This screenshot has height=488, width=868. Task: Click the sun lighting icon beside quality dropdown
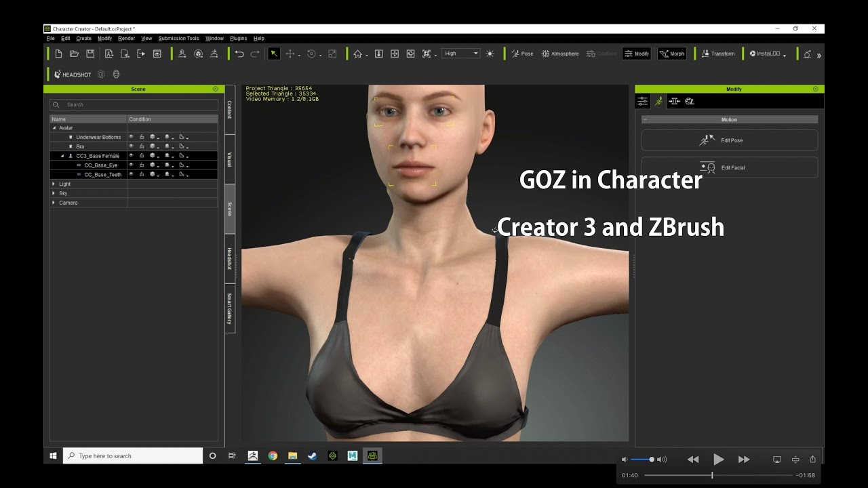pyautogui.click(x=490, y=54)
